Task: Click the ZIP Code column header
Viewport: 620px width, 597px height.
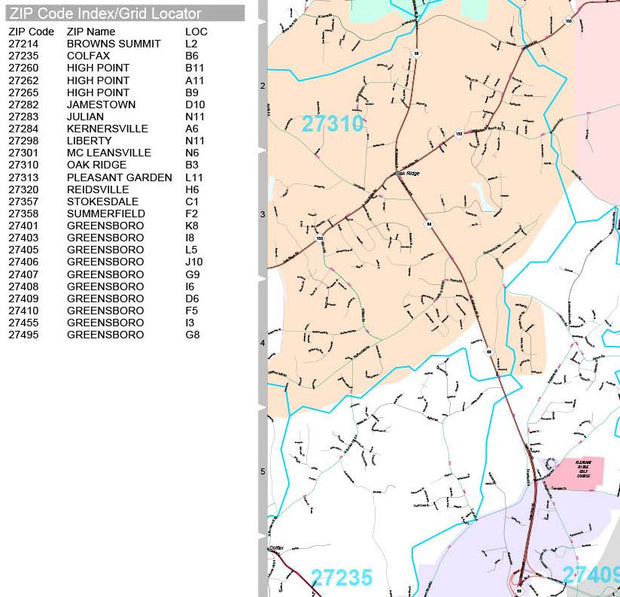Action: [x=31, y=32]
